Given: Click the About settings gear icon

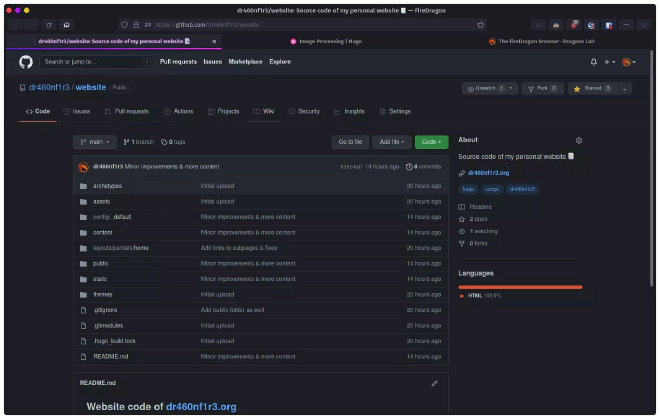Looking at the screenshot, I should [579, 141].
